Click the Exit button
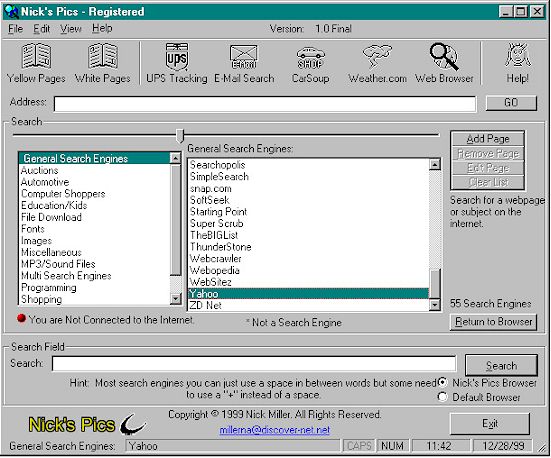551x458 pixels. 490,424
